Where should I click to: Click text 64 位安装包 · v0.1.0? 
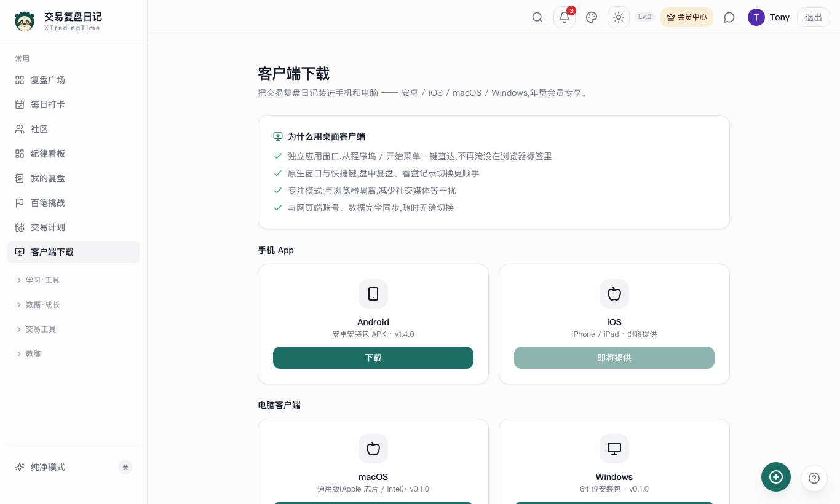(614, 489)
